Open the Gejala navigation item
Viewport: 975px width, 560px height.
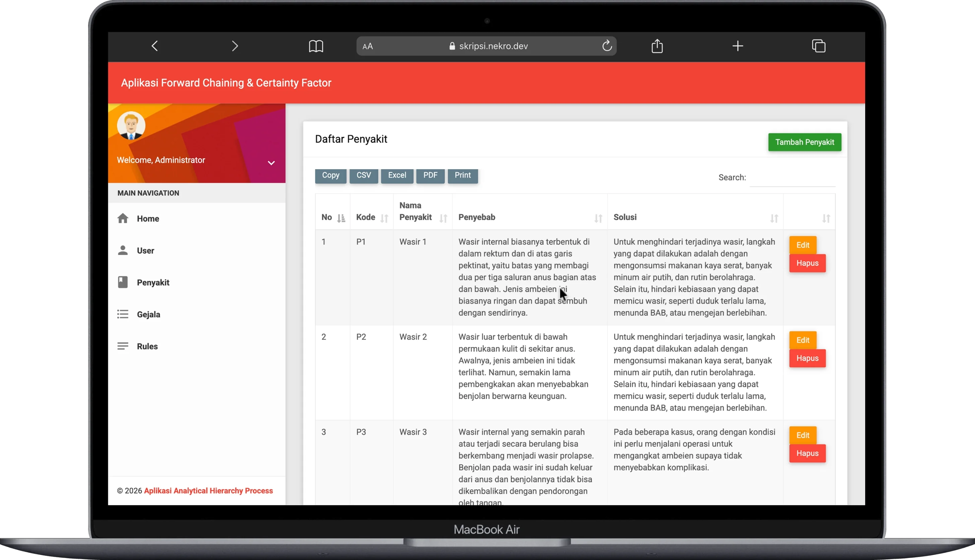point(197,314)
